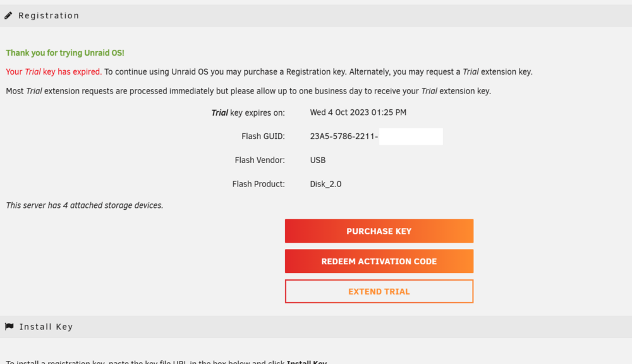Click the Flash GUID value 23A5-5786-2211
632x364 pixels.
pyautogui.click(x=344, y=136)
